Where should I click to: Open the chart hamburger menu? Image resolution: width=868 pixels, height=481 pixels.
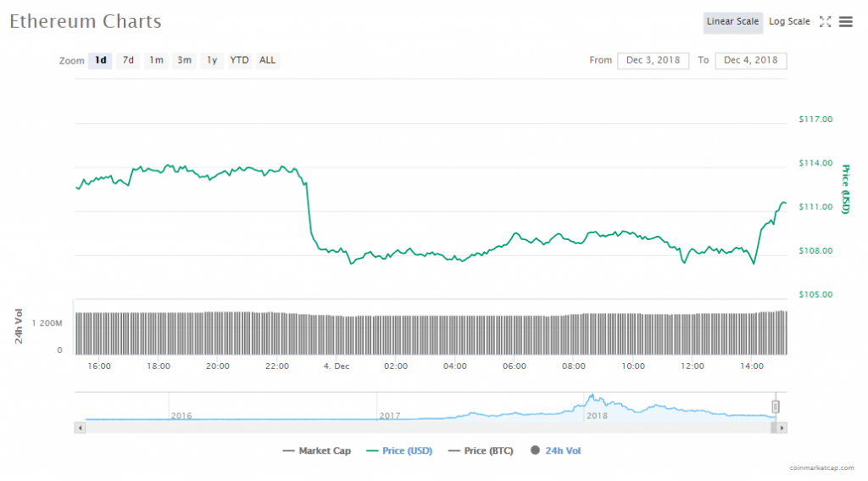coord(845,22)
